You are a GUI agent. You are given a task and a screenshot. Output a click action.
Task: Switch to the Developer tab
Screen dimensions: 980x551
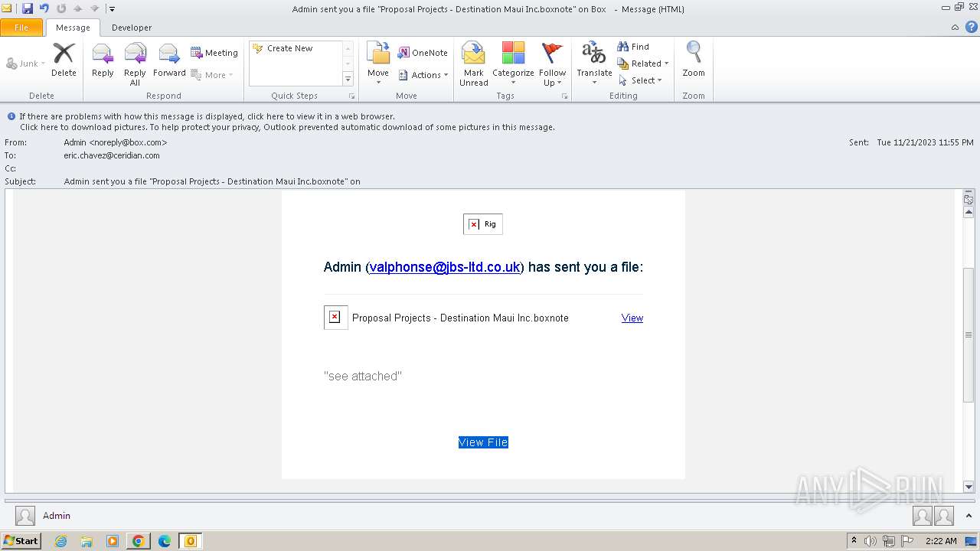[132, 28]
